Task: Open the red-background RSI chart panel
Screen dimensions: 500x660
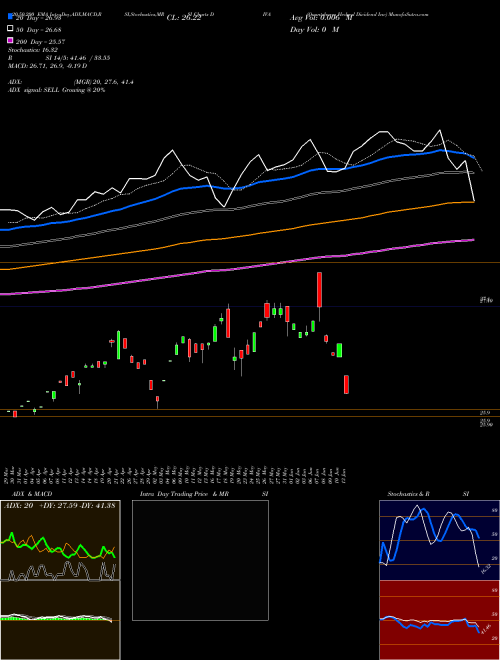Action: pos(439,620)
